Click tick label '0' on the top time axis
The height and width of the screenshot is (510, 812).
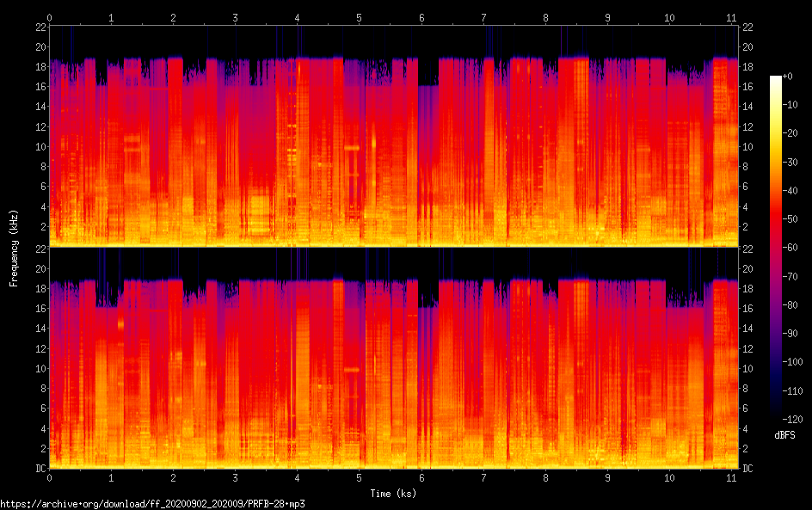49,18
